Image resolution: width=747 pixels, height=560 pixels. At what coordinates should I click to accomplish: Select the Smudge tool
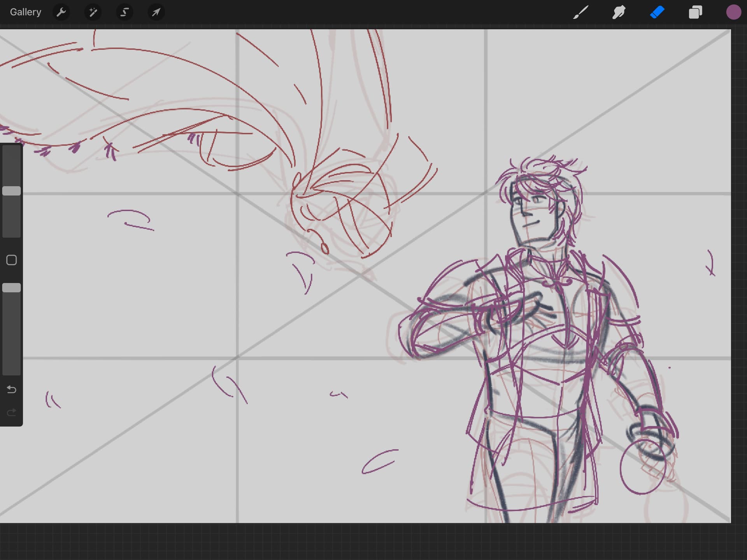619,12
